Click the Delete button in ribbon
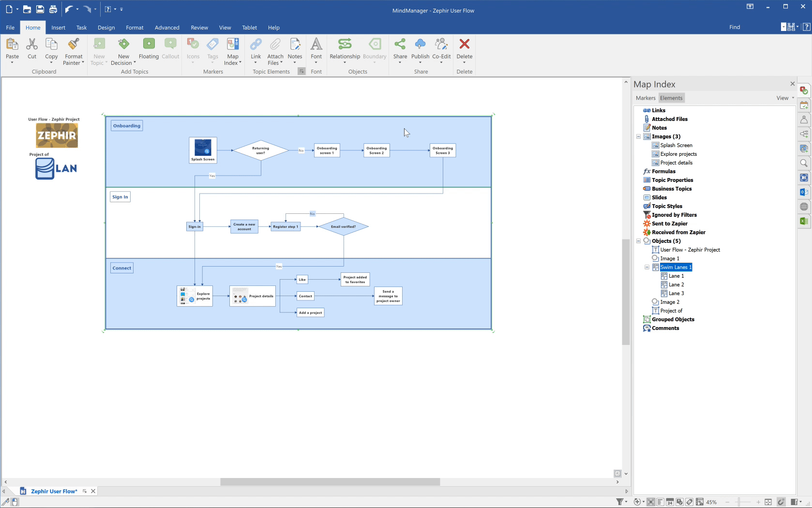This screenshot has width=812, height=508. (x=464, y=48)
